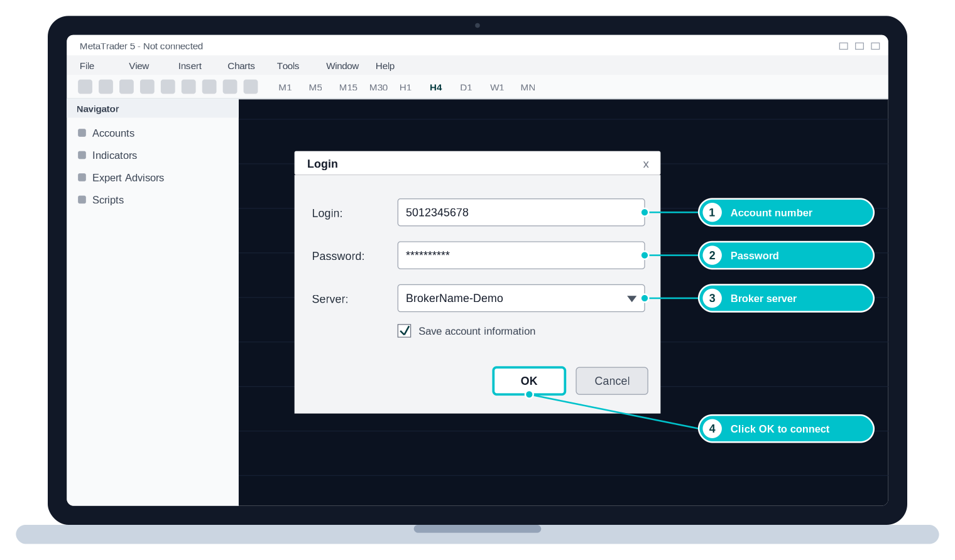The width and height of the screenshot is (955, 560).
Task: Pick the MN monthly timeframe
Action: [528, 87]
